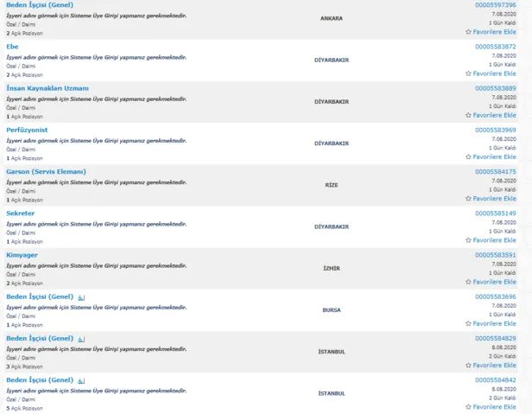This screenshot has height=414, width=532.
Task: Open the Ebe job listing
Action: point(12,47)
